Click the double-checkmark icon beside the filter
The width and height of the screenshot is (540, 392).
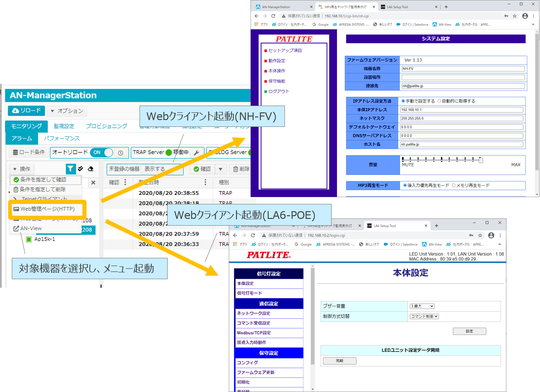tap(81, 169)
